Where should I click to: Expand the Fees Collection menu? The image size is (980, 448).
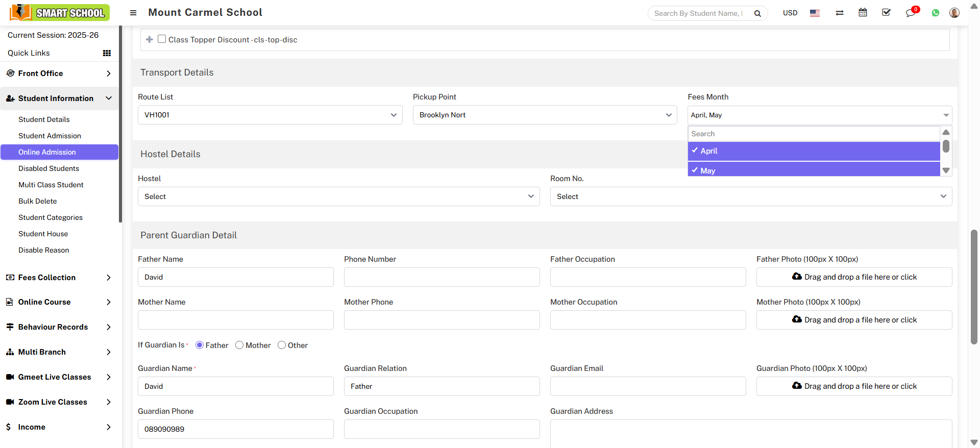[x=59, y=278]
